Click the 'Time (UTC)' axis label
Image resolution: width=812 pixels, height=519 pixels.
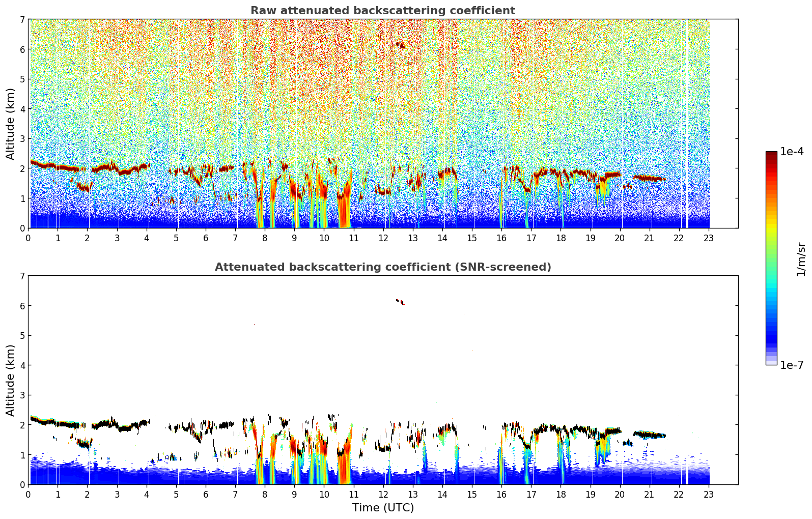point(383,508)
